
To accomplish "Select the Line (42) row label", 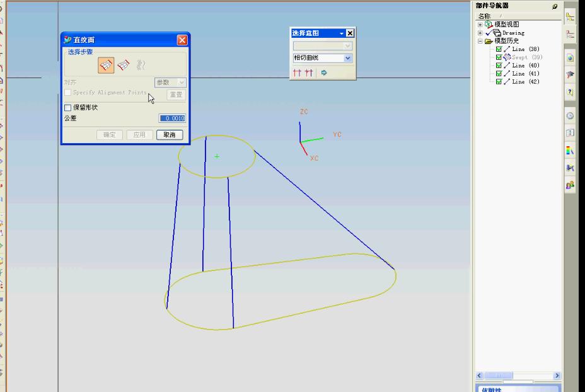I will (x=526, y=82).
